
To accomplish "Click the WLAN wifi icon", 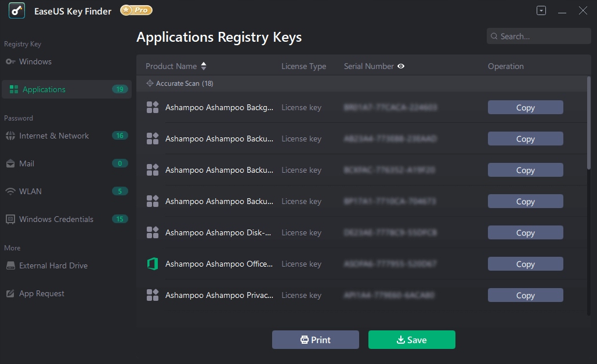I will (10, 191).
